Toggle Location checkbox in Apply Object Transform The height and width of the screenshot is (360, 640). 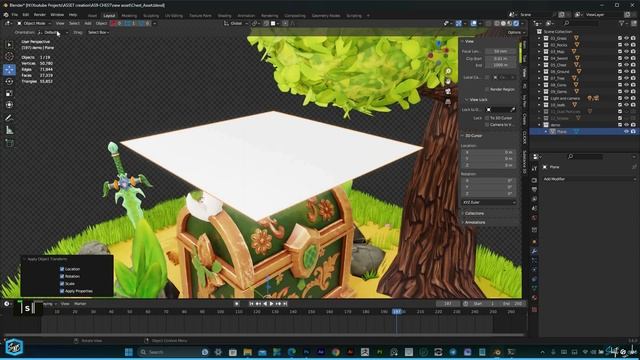(62, 269)
